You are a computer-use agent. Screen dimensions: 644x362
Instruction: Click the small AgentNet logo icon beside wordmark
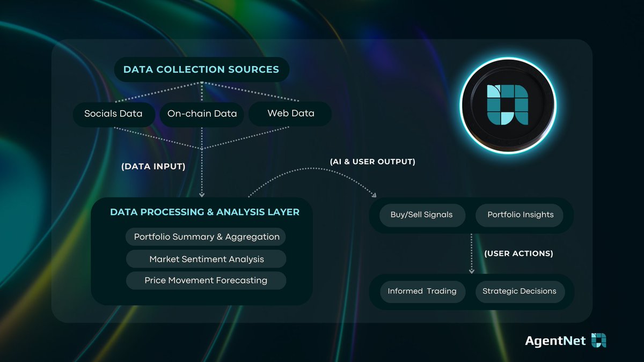pos(598,340)
